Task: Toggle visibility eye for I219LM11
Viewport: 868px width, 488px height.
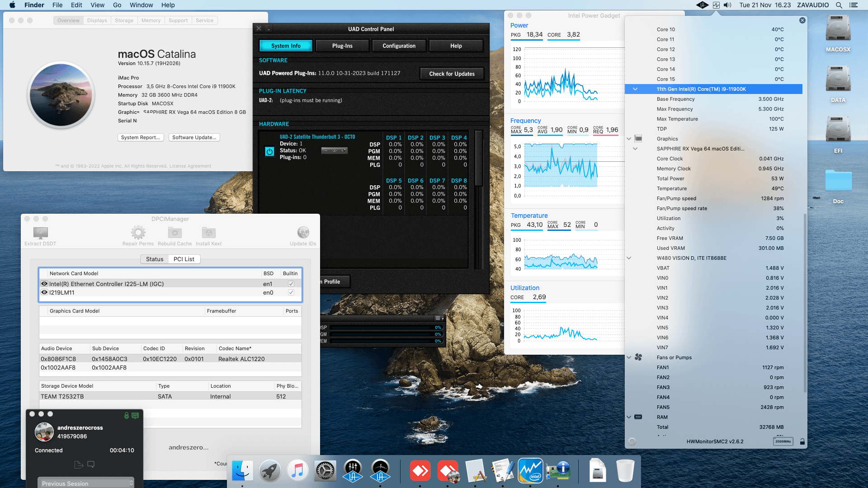Action: point(44,292)
